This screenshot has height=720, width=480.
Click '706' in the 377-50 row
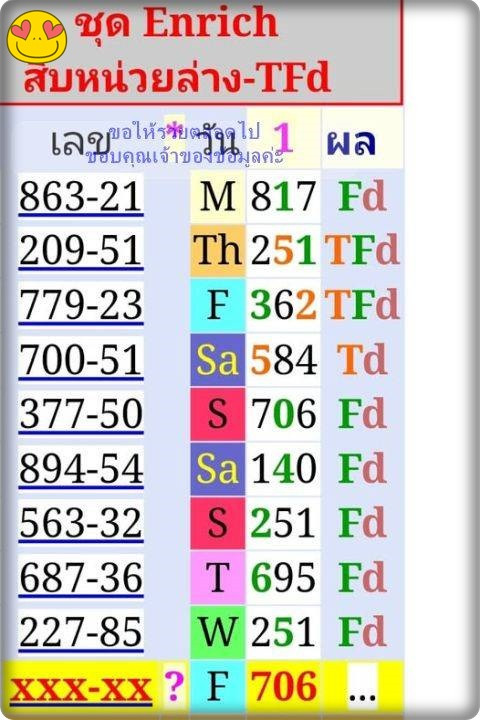pyautogui.click(x=283, y=414)
